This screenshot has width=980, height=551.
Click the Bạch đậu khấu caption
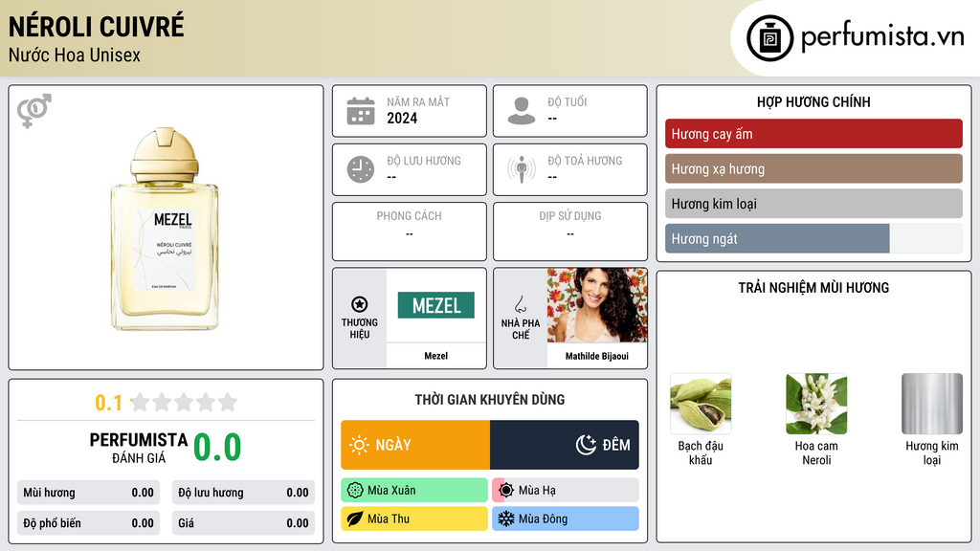tap(701, 452)
